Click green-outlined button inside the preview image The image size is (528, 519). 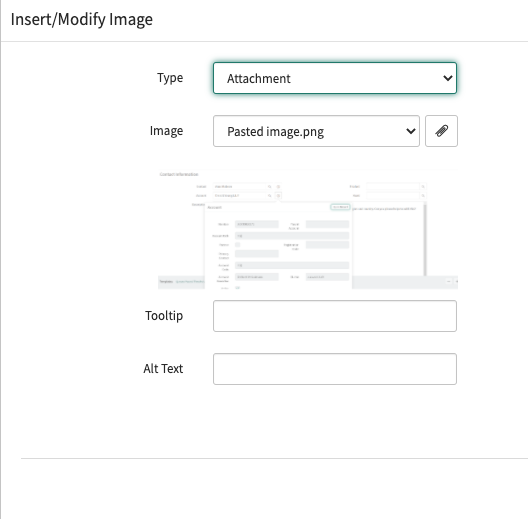tap(340, 207)
